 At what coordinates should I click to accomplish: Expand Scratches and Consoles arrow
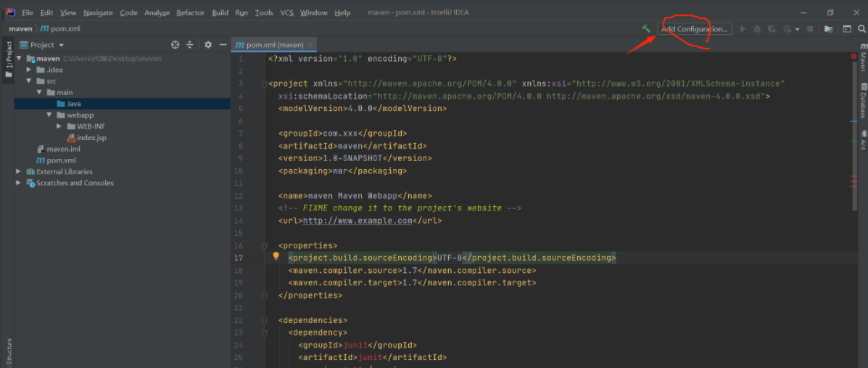19,183
